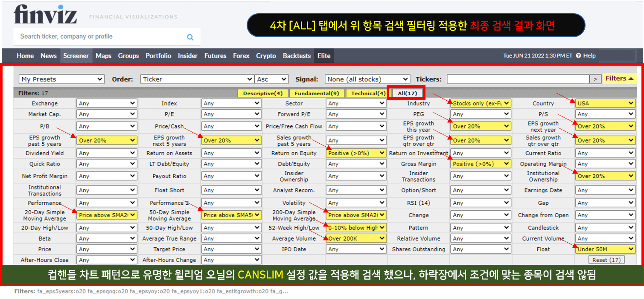
Task: Open the P/E filter dropdown
Action: (231, 114)
